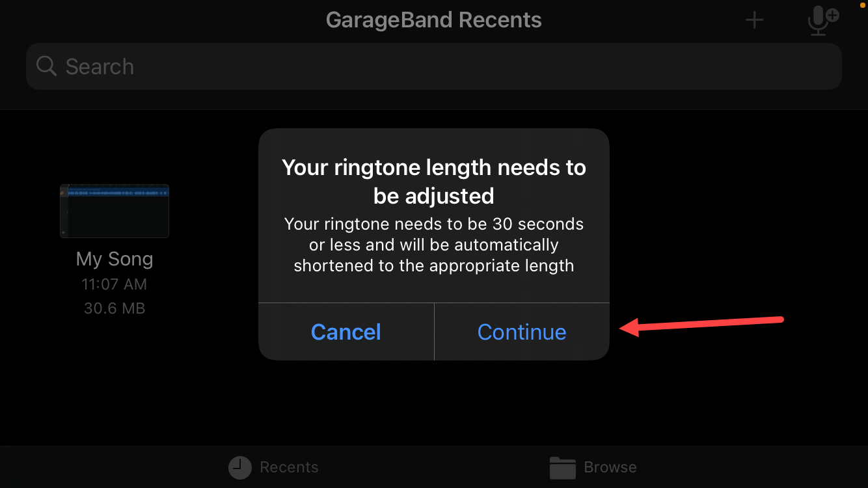Click the red arrow annotation
This screenshot has height=488, width=868.
pos(701,325)
